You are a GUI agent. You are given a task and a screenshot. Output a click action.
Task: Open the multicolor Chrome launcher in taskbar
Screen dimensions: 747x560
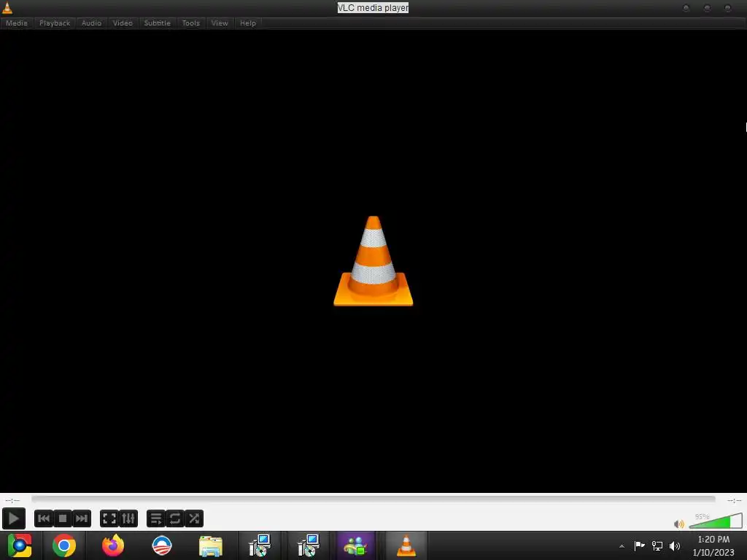coord(20,545)
